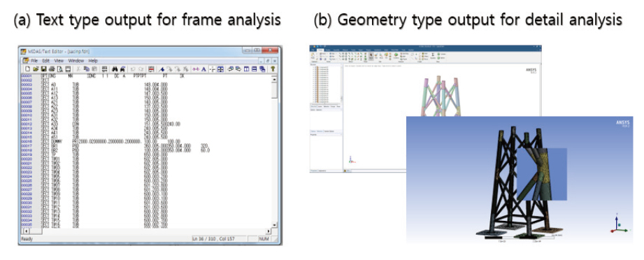The width and height of the screenshot is (644, 260).
Task: Click the Undo icon in MIDAS toolbar
Action: (x=133, y=69)
